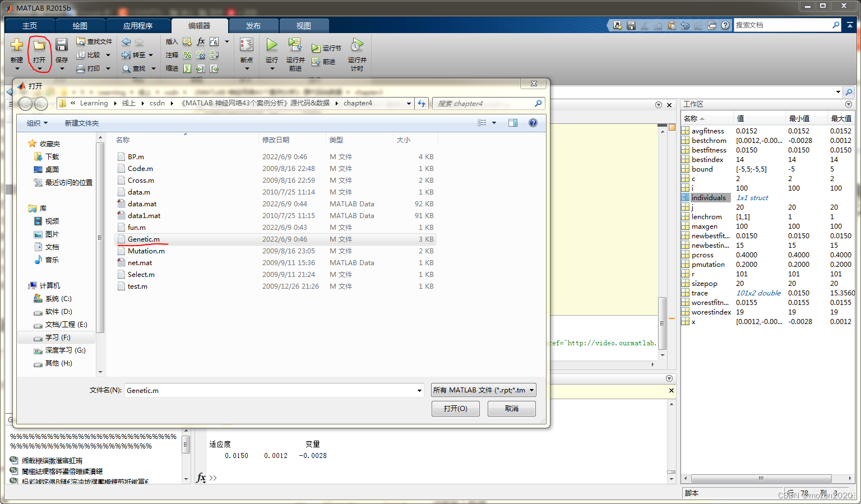Click the paste icon in quick access toolbar
Image resolution: width=861 pixels, height=504 pixels.
(672, 25)
